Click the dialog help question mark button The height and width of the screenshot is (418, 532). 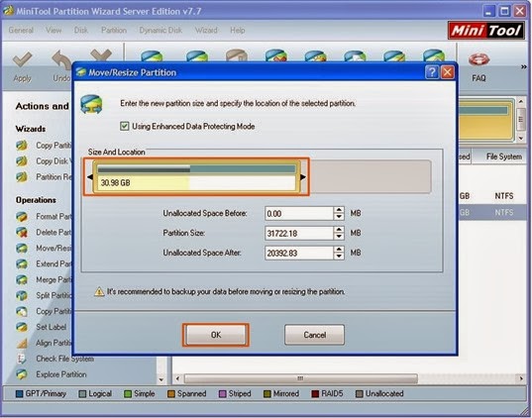pyautogui.click(x=432, y=72)
